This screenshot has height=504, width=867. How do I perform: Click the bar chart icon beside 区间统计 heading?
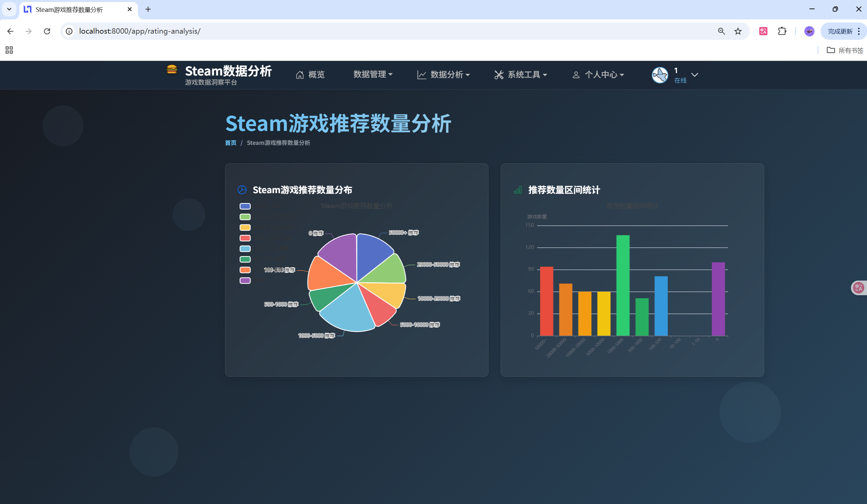517,190
